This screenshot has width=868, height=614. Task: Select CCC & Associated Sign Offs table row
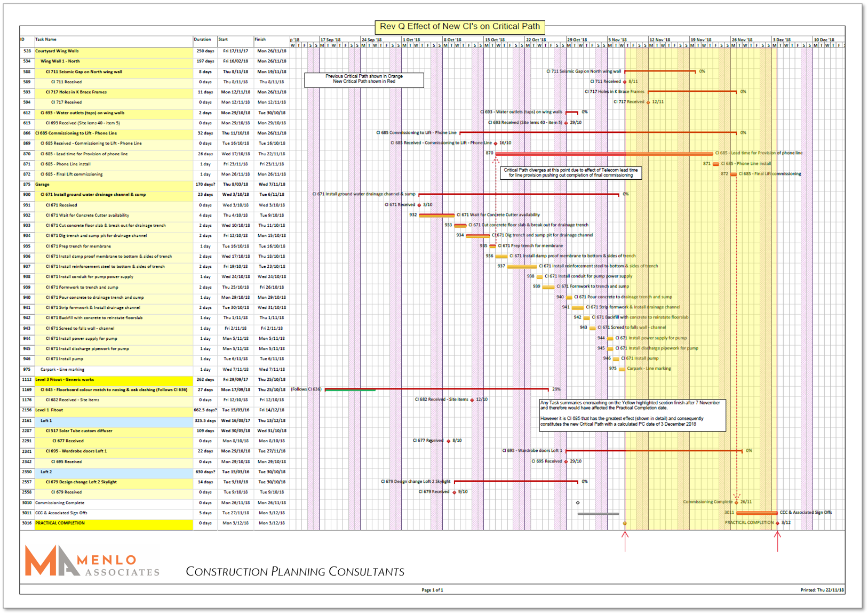[x=155, y=513]
